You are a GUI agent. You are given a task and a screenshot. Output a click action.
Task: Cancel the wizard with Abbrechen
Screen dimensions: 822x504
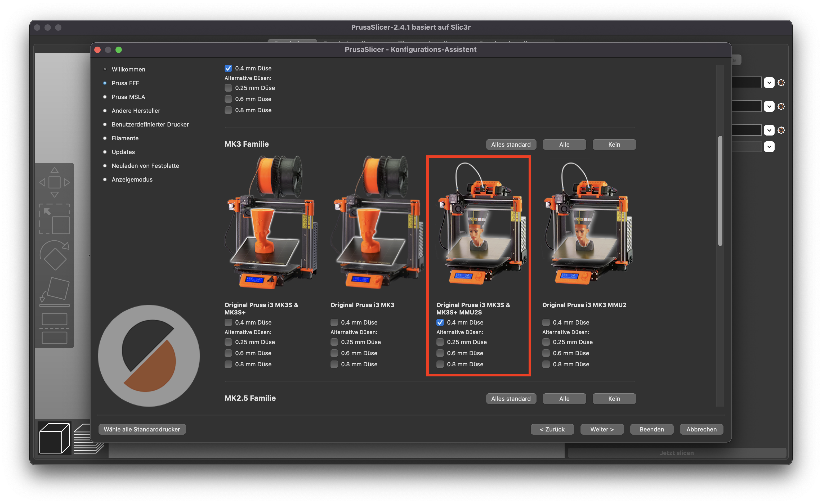click(x=701, y=429)
